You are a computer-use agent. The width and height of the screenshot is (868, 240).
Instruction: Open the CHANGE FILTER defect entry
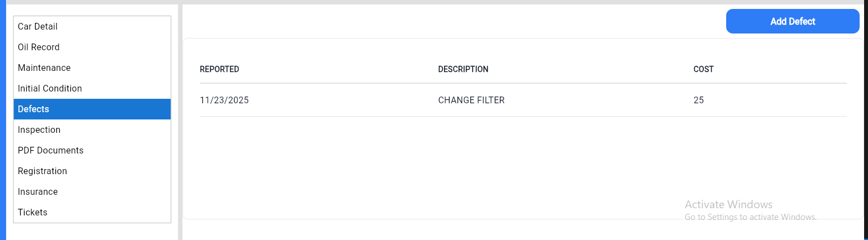coord(471,100)
